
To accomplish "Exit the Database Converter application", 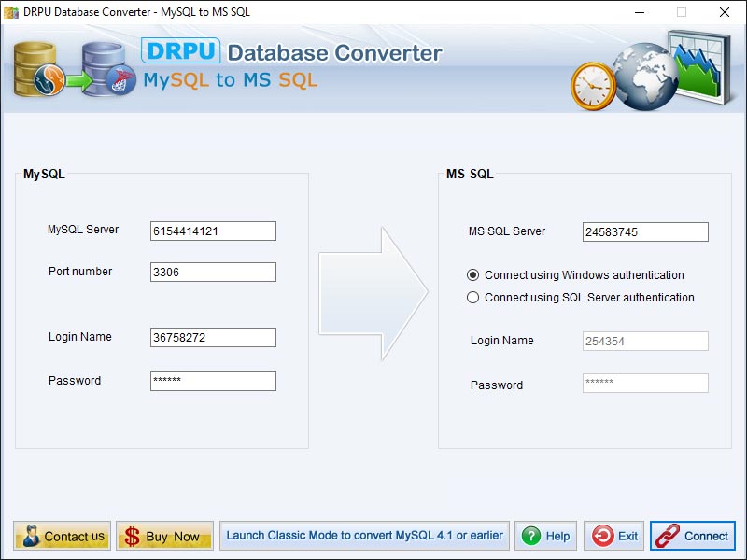I will [613, 536].
